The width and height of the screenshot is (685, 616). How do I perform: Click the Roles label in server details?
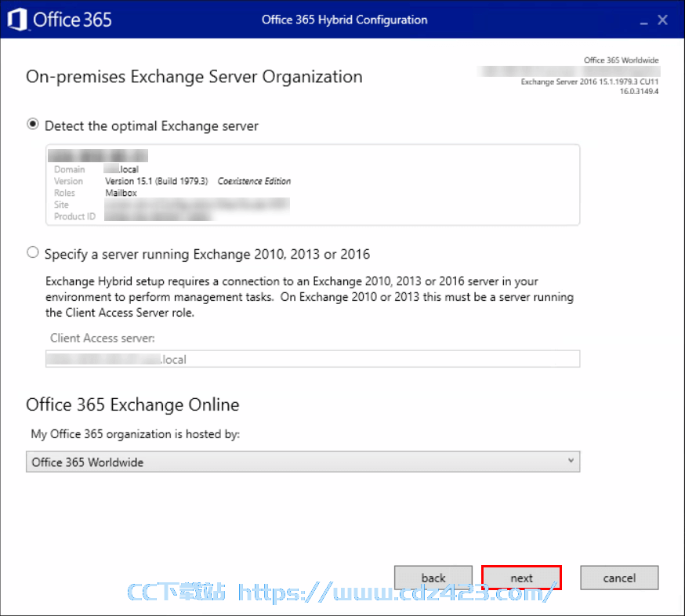tap(64, 193)
